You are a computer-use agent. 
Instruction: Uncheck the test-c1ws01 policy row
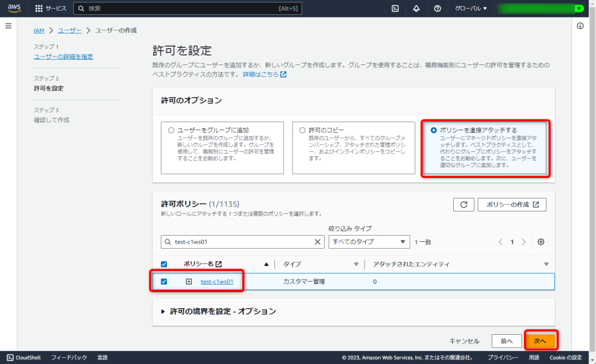(163, 281)
